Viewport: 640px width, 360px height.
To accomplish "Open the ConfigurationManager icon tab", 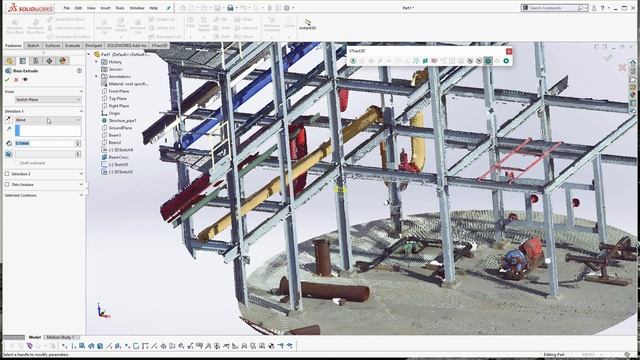I will pyautogui.click(x=36, y=61).
